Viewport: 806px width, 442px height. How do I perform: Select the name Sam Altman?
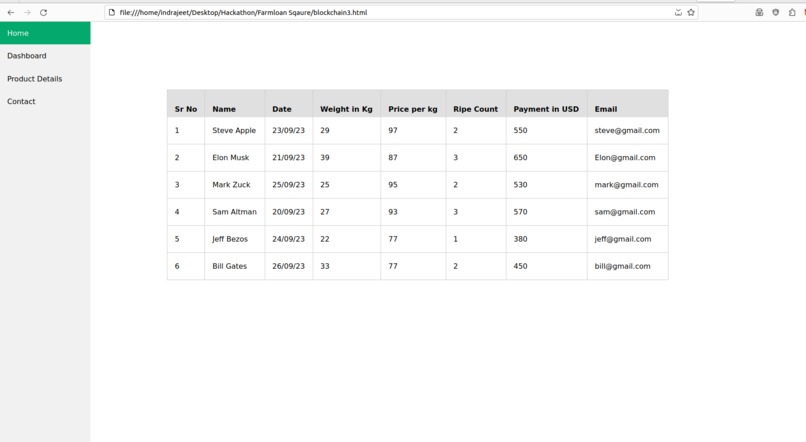pos(234,212)
